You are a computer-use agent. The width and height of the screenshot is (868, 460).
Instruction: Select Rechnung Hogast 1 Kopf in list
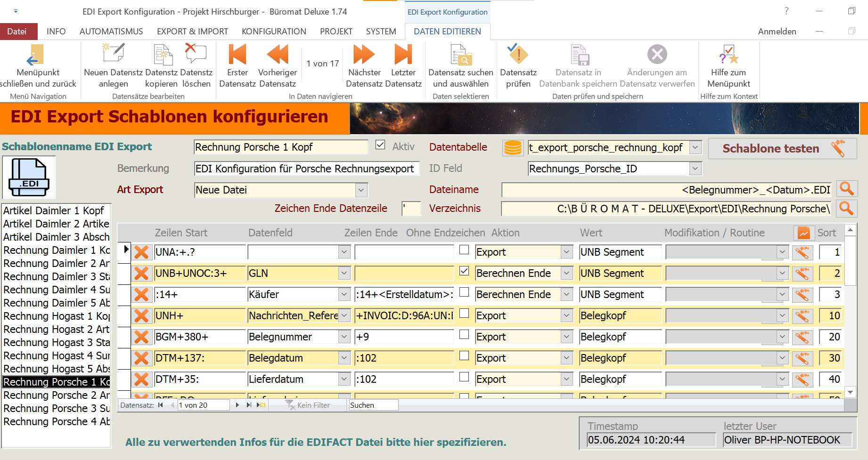point(56,316)
